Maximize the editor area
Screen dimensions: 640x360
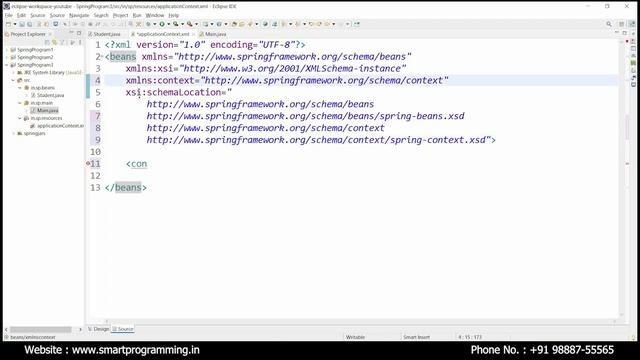pyautogui.click(x=624, y=33)
